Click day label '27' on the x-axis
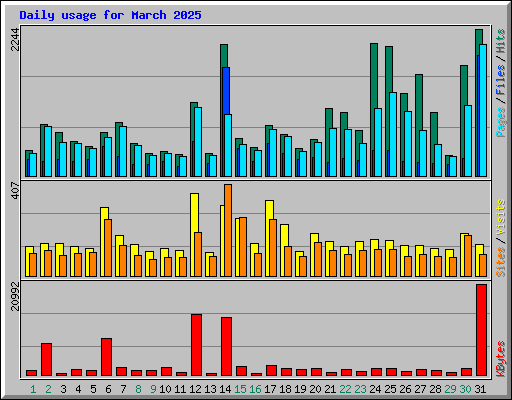The image size is (512, 400). 420,389
